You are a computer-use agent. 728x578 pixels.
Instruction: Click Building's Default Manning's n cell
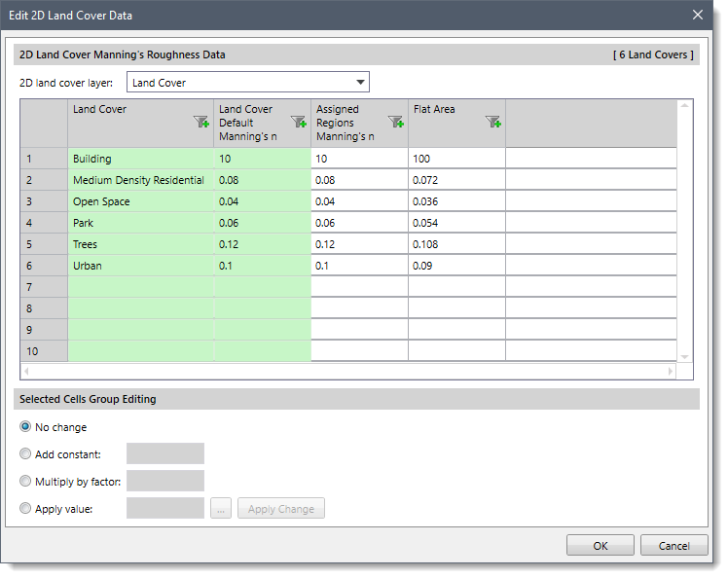(x=263, y=159)
